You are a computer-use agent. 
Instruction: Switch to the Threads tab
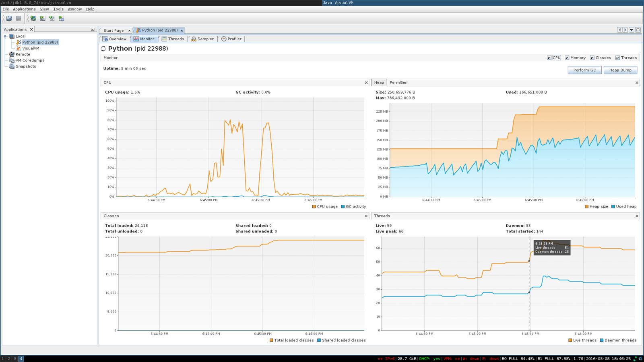pos(173,39)
